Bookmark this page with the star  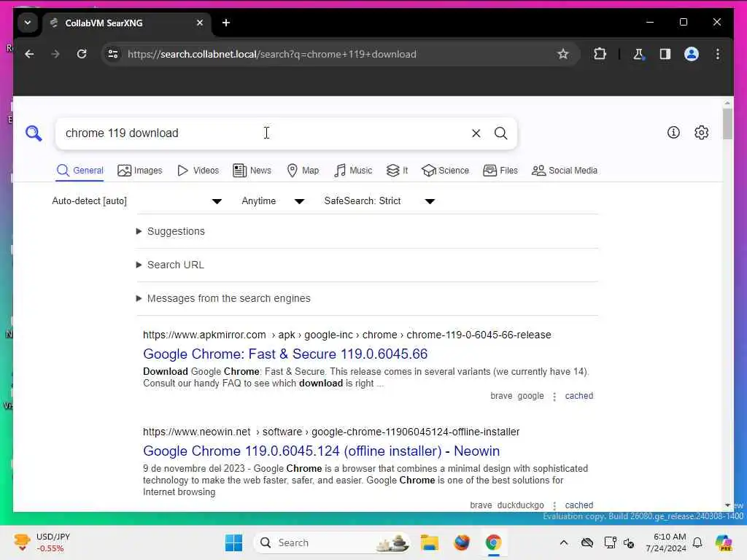point(562,54)
